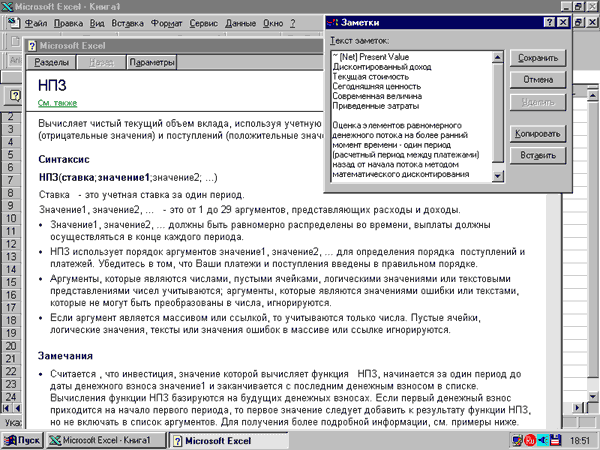Click the context help ? button in Заметки dialog

549,23
